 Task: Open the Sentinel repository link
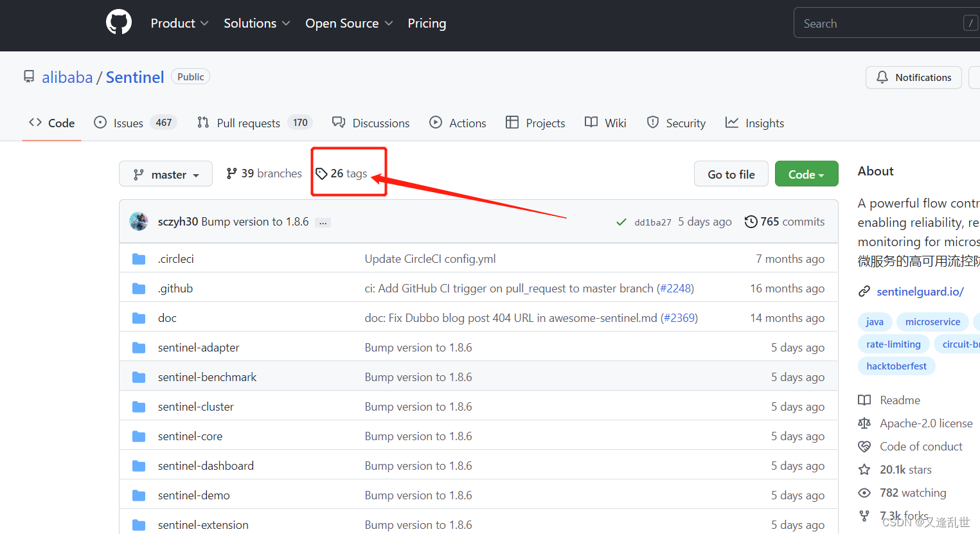click(135, 77)
